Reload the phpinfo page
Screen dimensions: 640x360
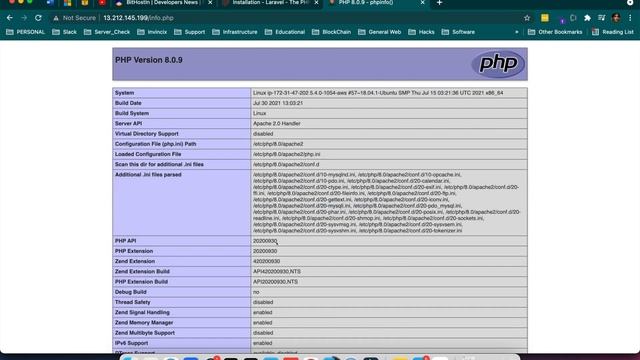(38, 18)
